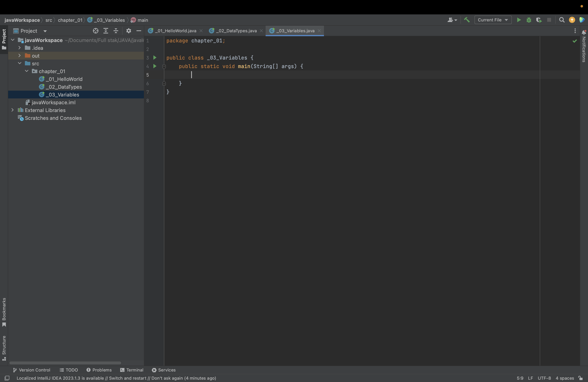Screen dimensions: 588x382
Task: Click Collapse All icon in Project panel
Action: pos(116,31)
